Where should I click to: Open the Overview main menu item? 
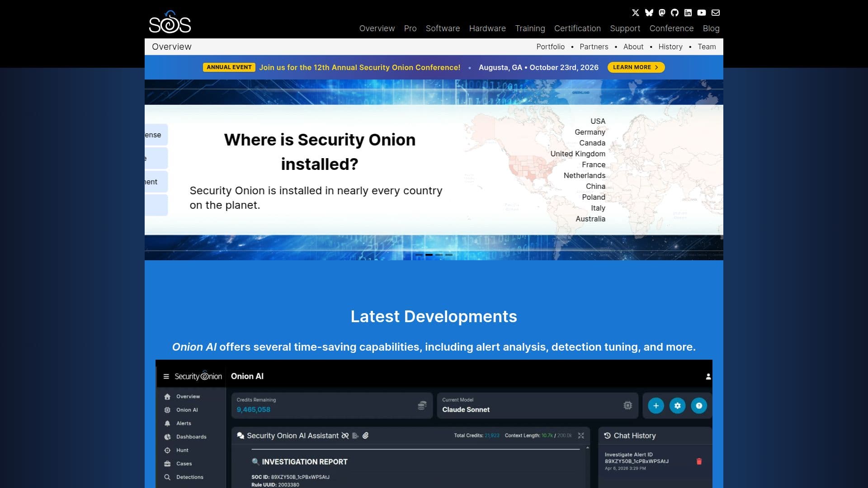pyautogui.click(x=377, y=28)
